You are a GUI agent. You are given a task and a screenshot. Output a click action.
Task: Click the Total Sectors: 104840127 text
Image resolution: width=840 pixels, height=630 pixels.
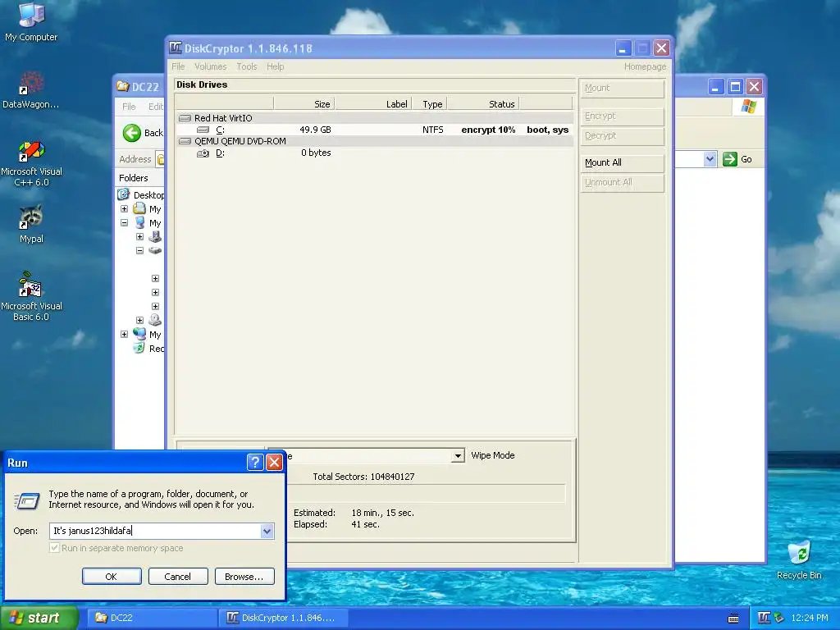tap(363, 477)
